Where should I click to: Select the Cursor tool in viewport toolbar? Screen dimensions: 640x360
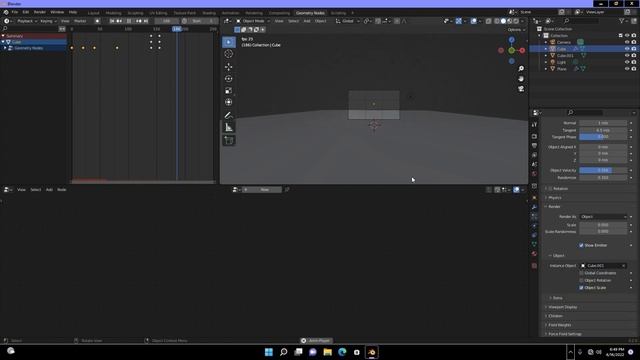click(x=229, y=54)
